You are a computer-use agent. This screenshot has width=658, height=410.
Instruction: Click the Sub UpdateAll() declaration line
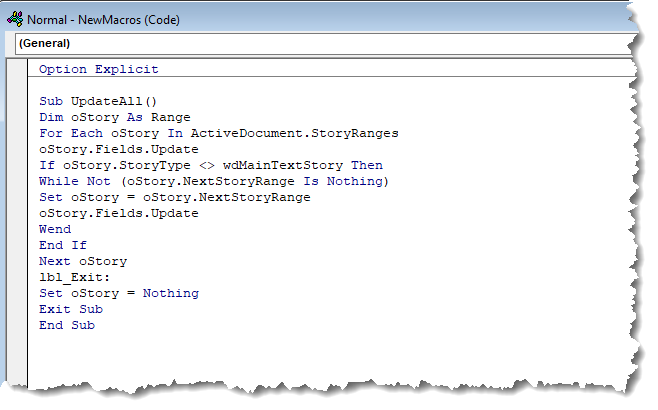tap(98, 101)
